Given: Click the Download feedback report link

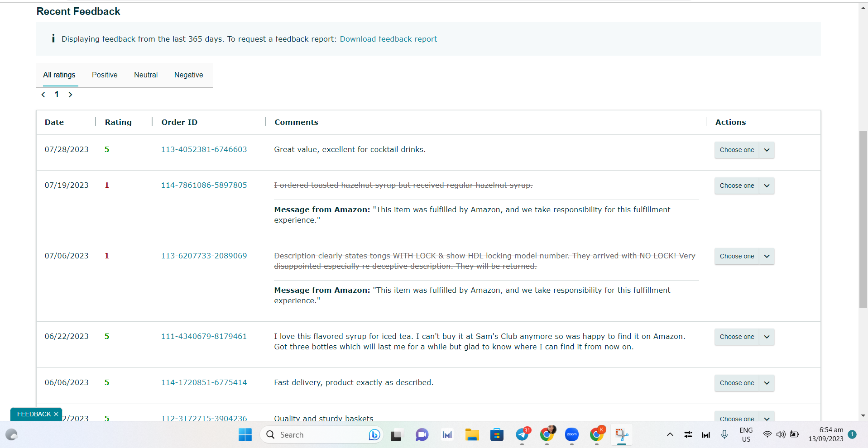Looking at the screenshot, I should coord(388,39).
